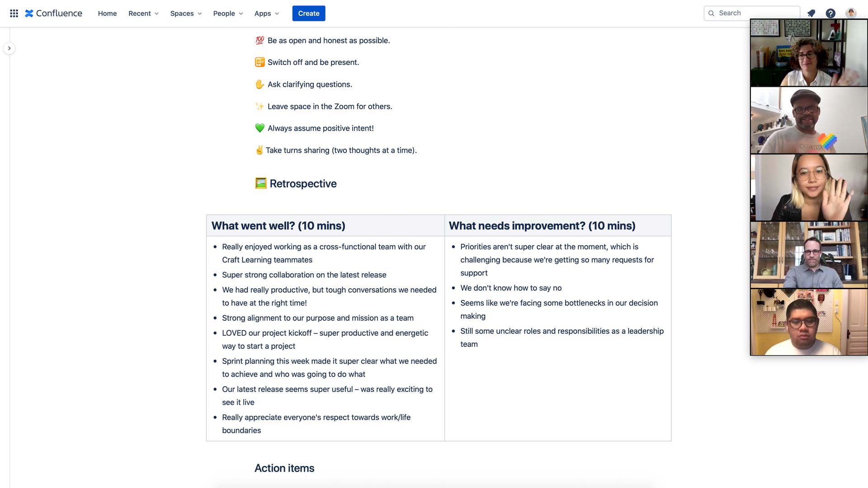The image size is (868, 488).
Task: Open the Apps dropdown menu
Action: pyautogui.click(x=266, y=13)
